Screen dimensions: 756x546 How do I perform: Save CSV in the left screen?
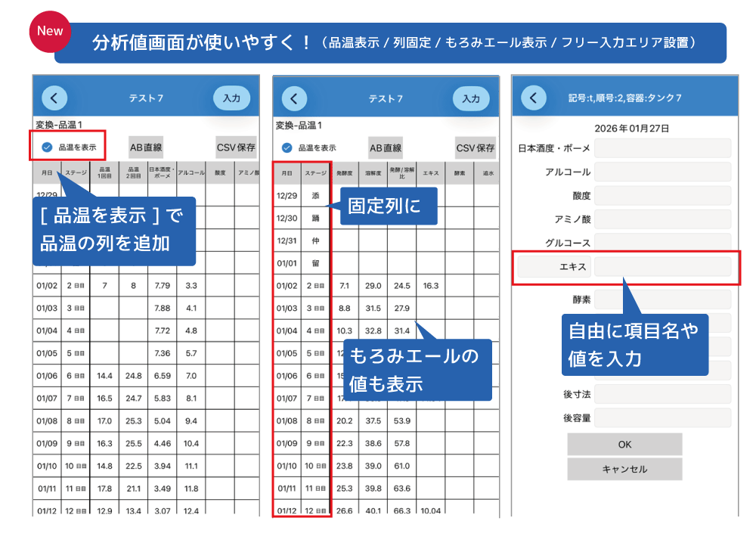(236, 147)
